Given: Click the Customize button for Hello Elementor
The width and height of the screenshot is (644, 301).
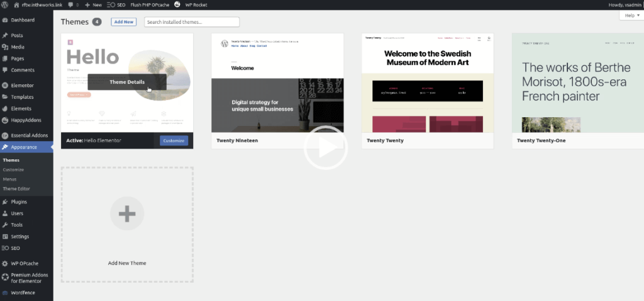Looking at the screenshot, I should pyautogui.click(x=174, y=140).
